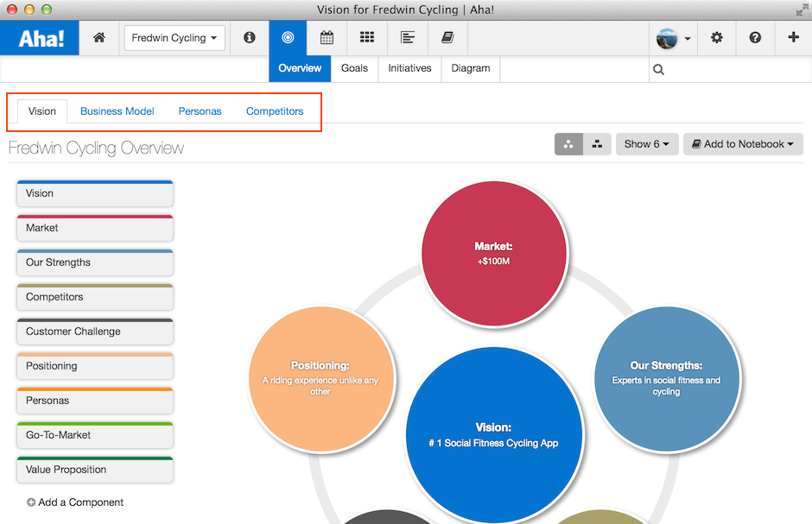Switch to hierarchy layout view

tap(597, 144)
